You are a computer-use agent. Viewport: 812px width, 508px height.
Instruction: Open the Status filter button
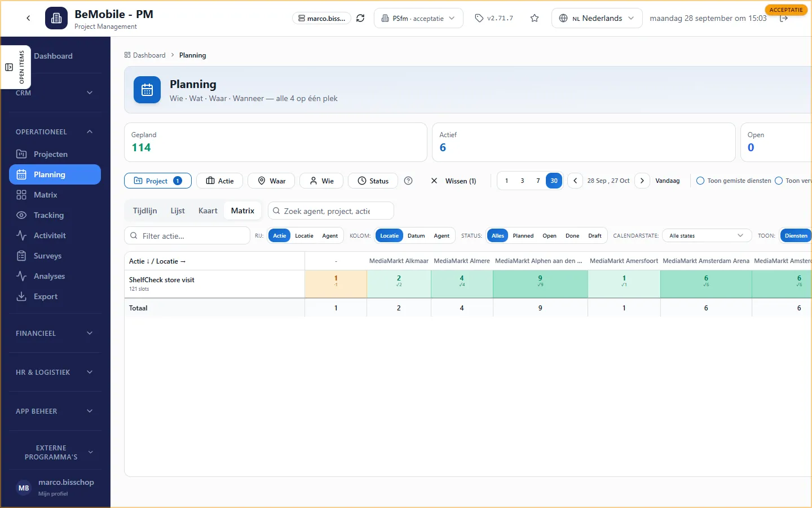click(x=373, y=181)
